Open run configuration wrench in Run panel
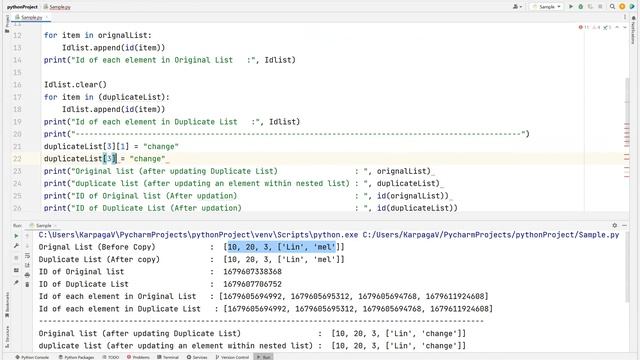The image size is (640, 360). (x=16, y=246)
